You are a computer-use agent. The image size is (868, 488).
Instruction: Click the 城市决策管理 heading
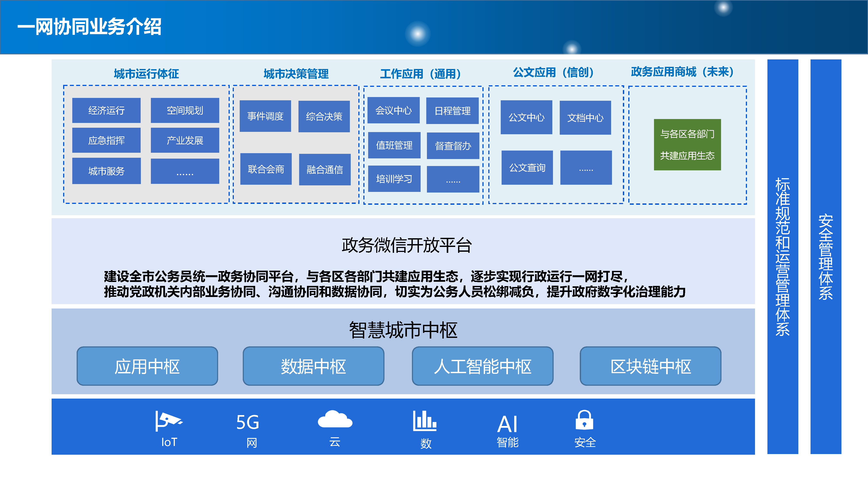click(296, 74)
